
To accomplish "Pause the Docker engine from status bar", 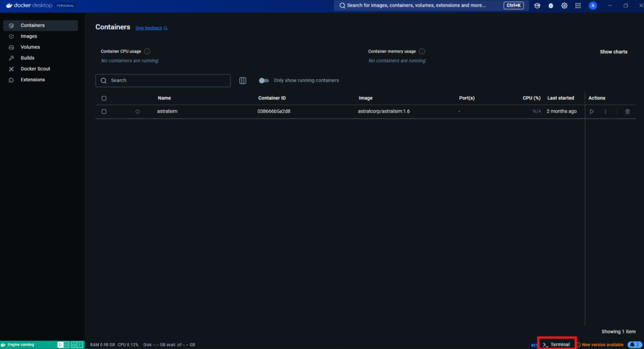I will point(67,345).
